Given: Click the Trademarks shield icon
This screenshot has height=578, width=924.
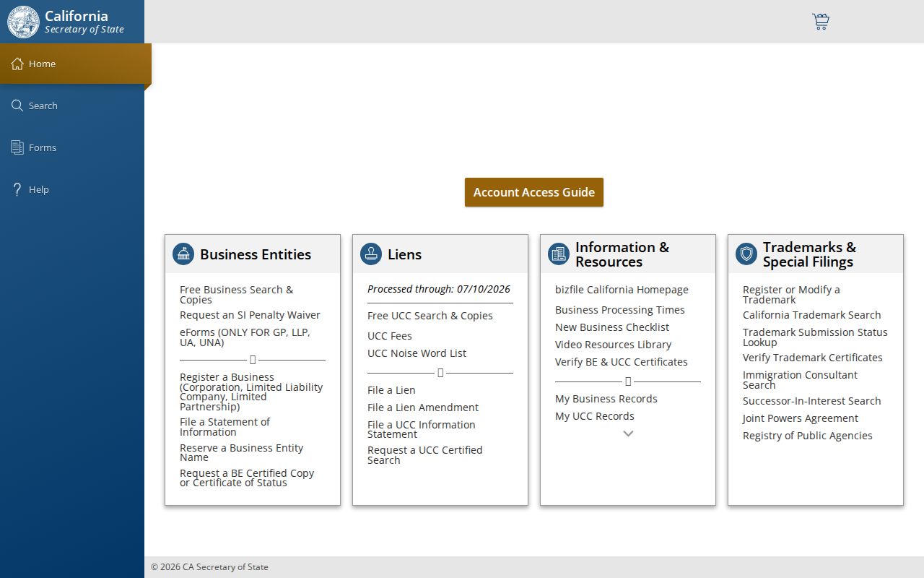Looking at the screenshot, I should (746, 254).
